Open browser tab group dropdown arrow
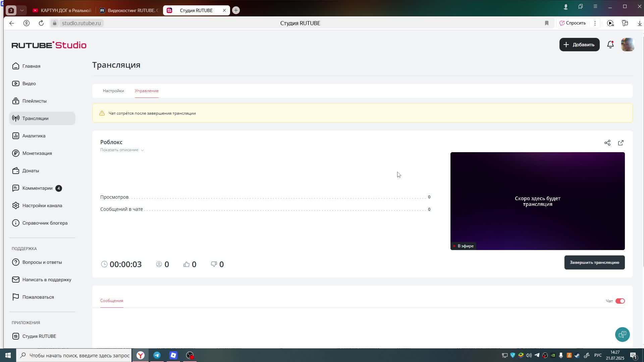Image resolution: width=644 pixels, height=362 pixels. click(22, 10)
